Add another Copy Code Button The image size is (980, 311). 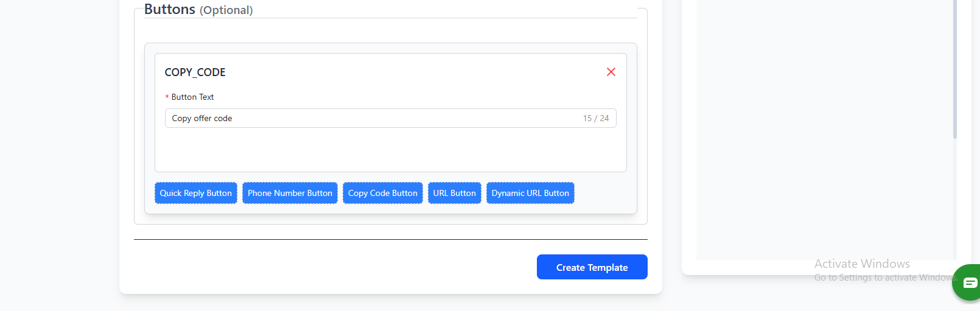[382, 193]
